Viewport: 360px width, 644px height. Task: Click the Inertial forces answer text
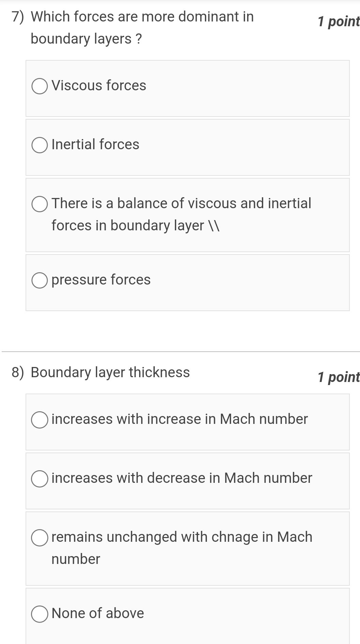coord(95,144)
